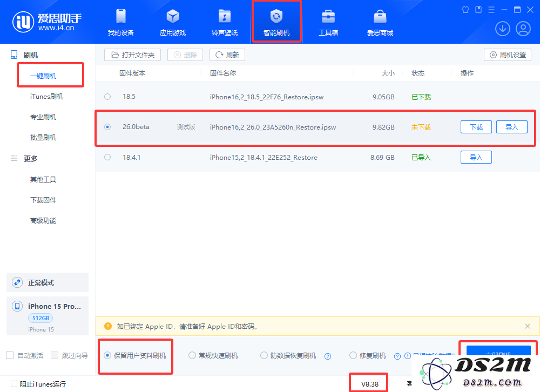Screen dimensions: 540x392
Task: Click the disabled 删除 button
Action: click(x=185, y=55)
